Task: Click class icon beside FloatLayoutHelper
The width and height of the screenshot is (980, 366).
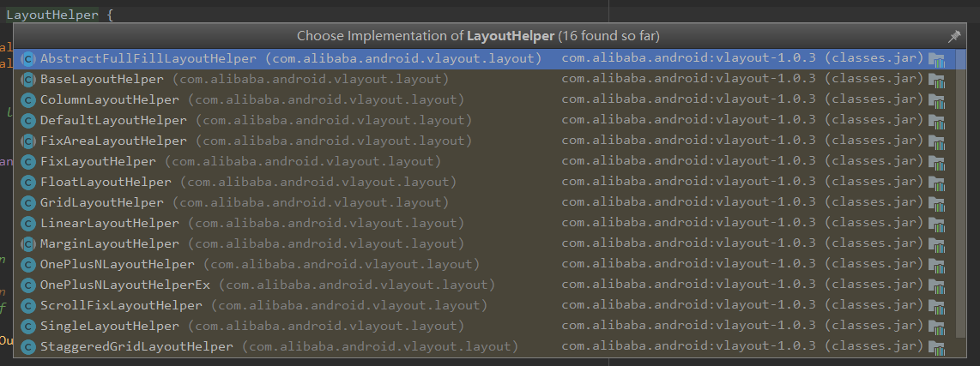Action: (27, 183)
